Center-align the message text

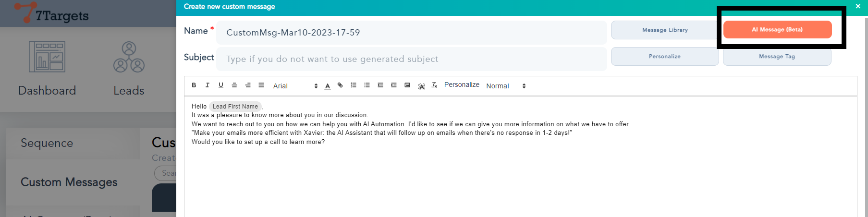point(234,85)
